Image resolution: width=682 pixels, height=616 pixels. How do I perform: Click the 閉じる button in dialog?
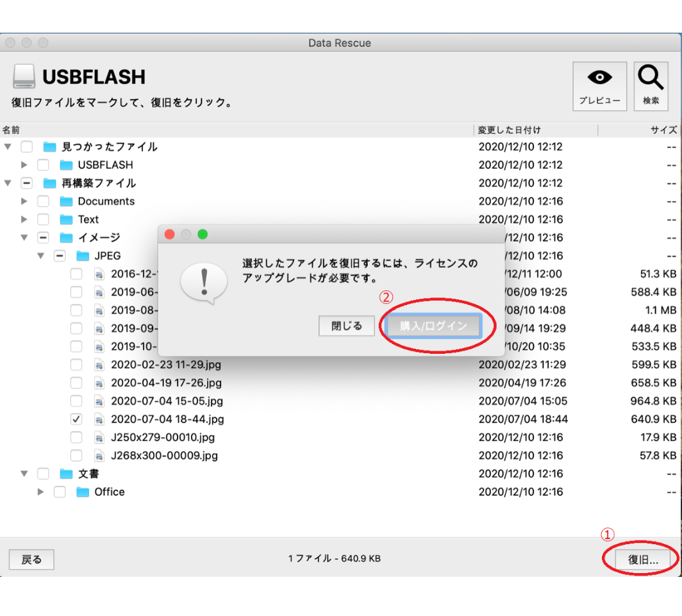click(x=346, y=326)
